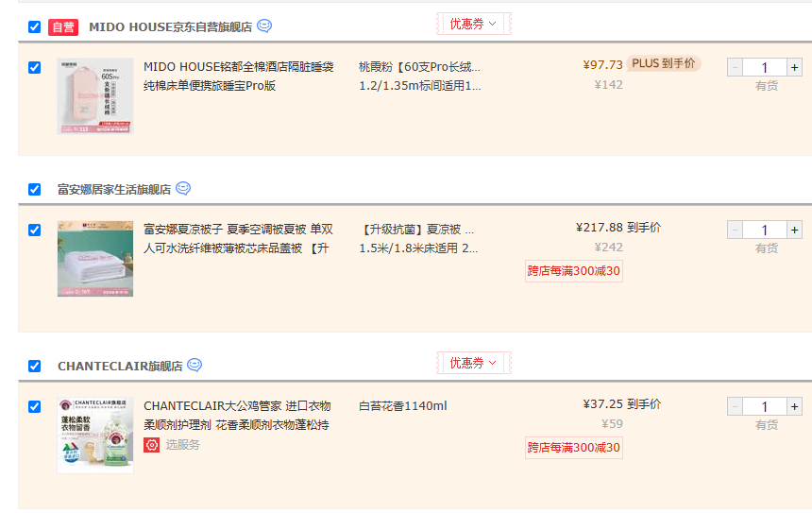Viewport: 812px width, 513px height.
Task: Click the original price ¥59
Action: (x=612, y=424)
